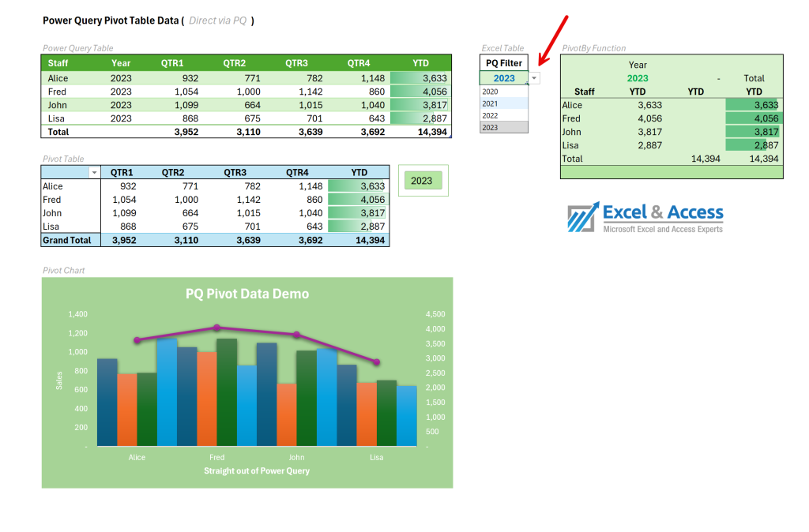Image resolution: width=809 pixels, height=532 pixels.
Task: Click the Excel & Access logo image
Action: pos(645,218)
